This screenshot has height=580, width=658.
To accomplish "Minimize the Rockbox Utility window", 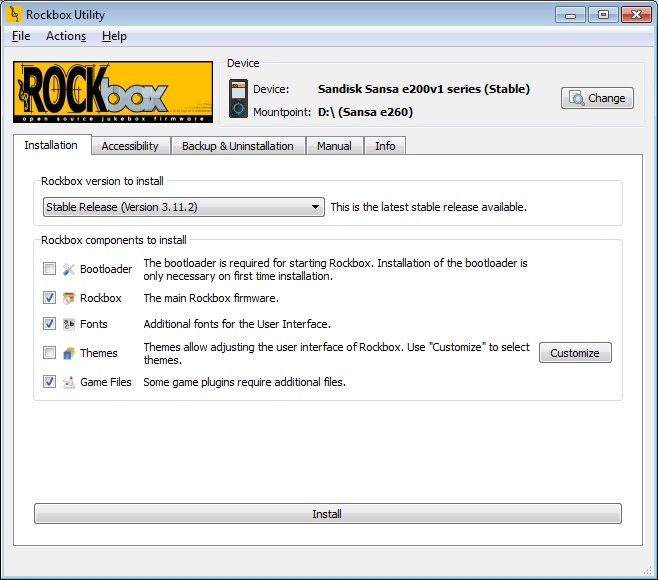I will [x=570, y=15].
